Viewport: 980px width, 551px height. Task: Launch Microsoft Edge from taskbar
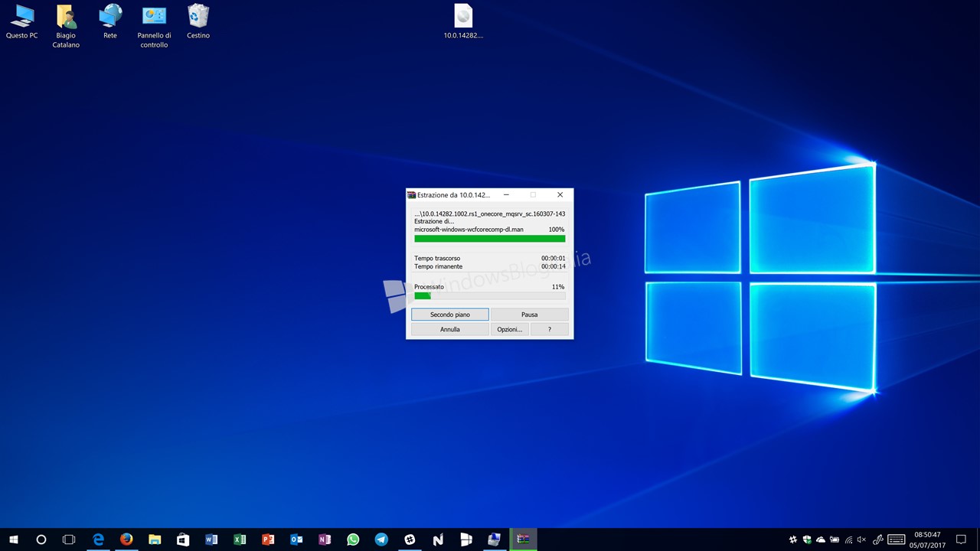(x=98, y=540)
